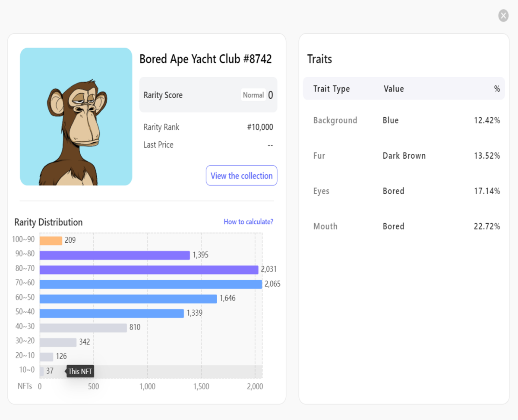This screenshot has width=518, height=420.
Task: Click the Dark Brown fur value
Action: [x=404, y=156]
